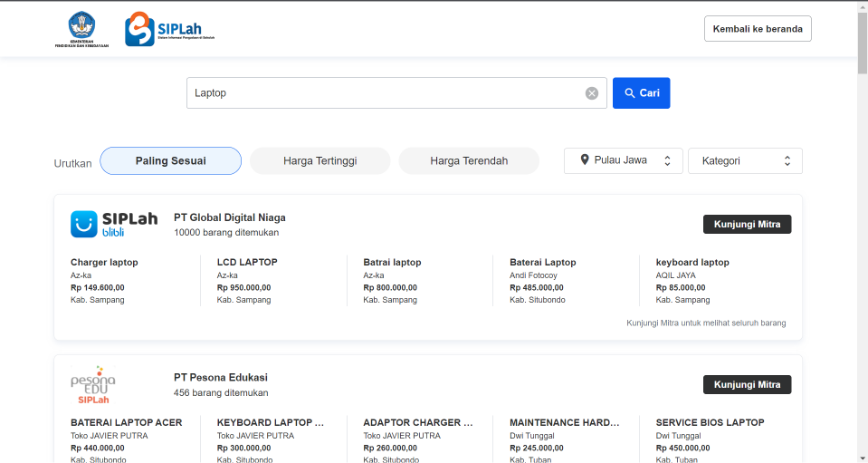Screen dimensions: 868x463
Task: Open MAINTENANCE HARD... product listing
Action: click(x=565, y=422)
